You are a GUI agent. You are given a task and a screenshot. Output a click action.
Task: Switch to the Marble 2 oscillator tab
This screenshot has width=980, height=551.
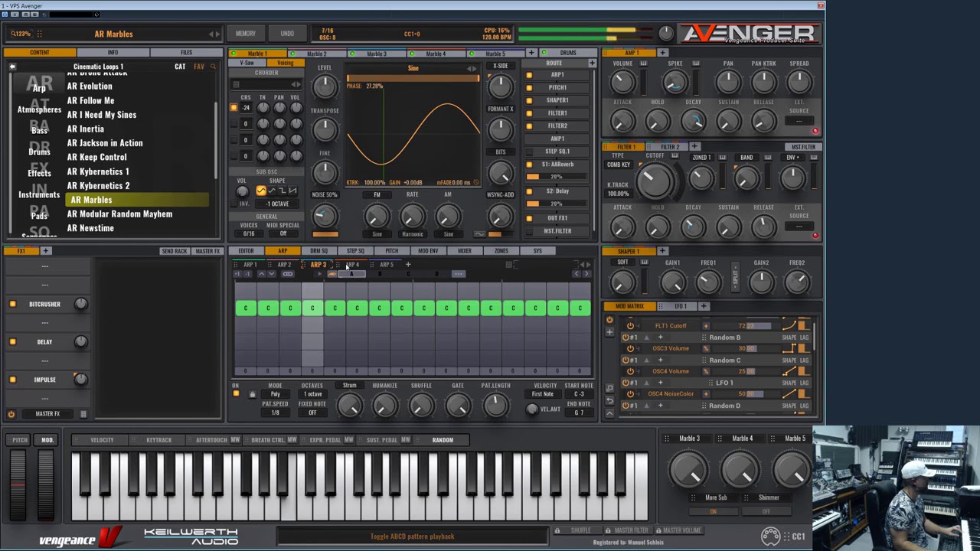coord(316,54)
